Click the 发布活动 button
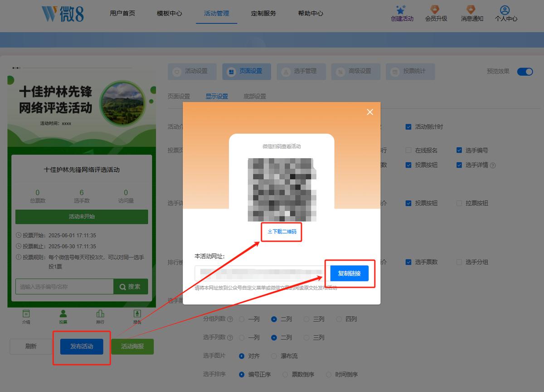This screenshot has width=544, height=392. 82,347
